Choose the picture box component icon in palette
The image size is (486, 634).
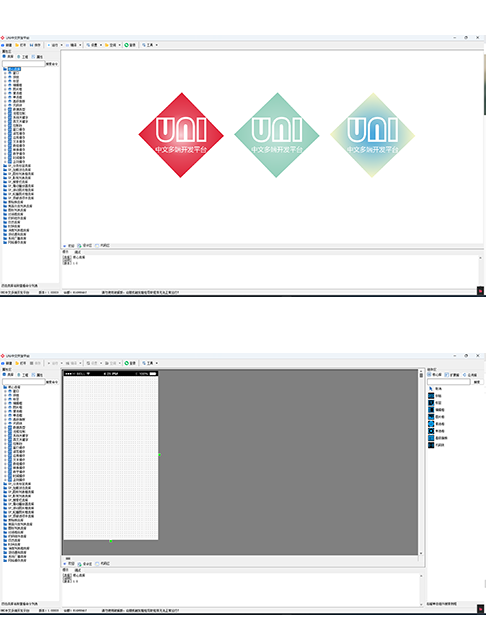coord(431,417)
